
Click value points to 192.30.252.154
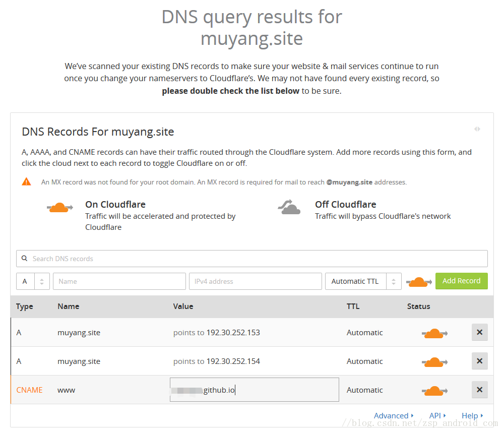pyautogui.click(x=217, y=361)
